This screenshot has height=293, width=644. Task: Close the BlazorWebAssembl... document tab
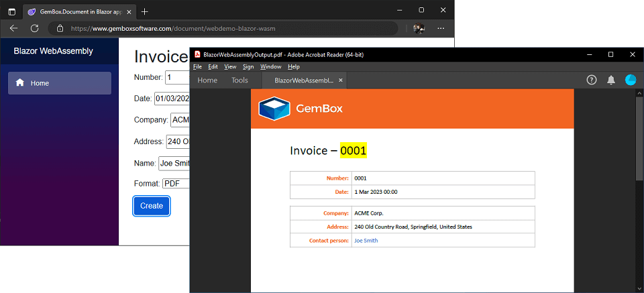tap(341, 80)
